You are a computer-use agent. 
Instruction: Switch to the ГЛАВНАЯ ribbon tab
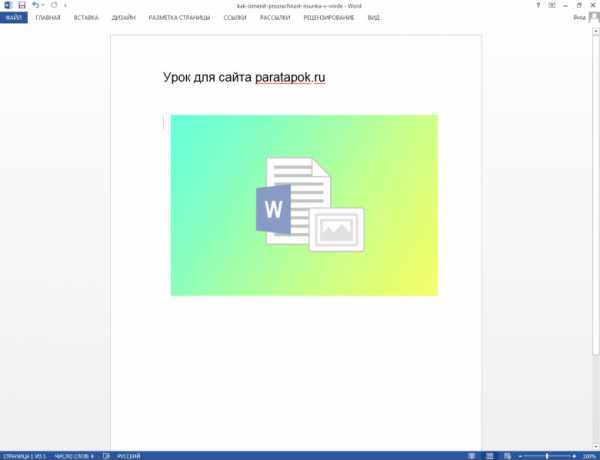(x=48, y=18)
